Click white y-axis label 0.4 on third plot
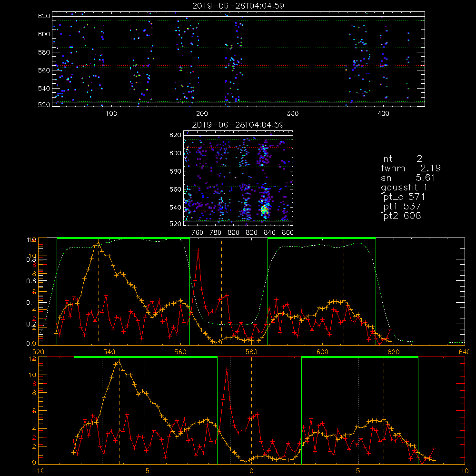 tap(31, 303)
